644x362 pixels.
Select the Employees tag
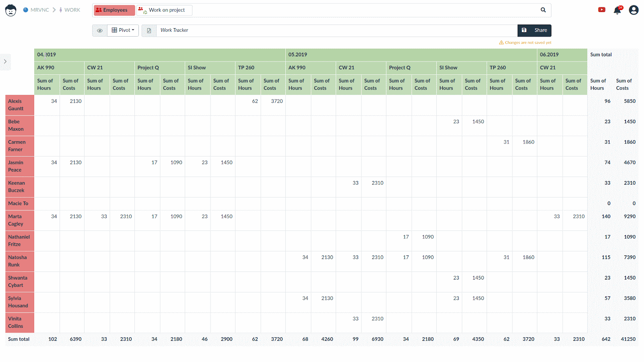click(114, 10)
